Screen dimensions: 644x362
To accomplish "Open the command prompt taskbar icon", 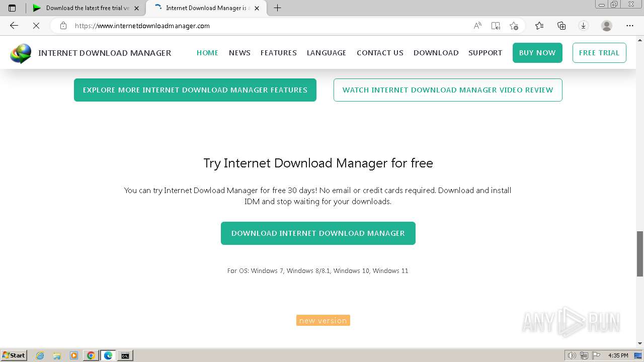I will [125, 355].
